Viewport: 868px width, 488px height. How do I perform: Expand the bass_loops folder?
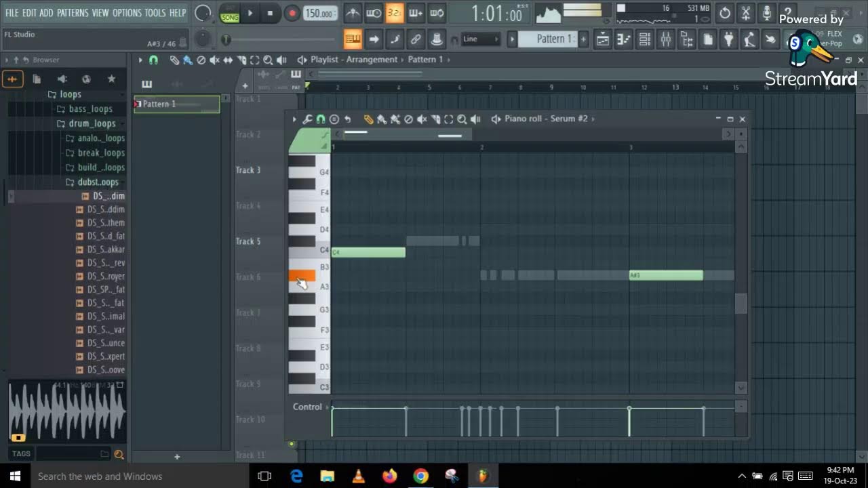tap(84, 109)
